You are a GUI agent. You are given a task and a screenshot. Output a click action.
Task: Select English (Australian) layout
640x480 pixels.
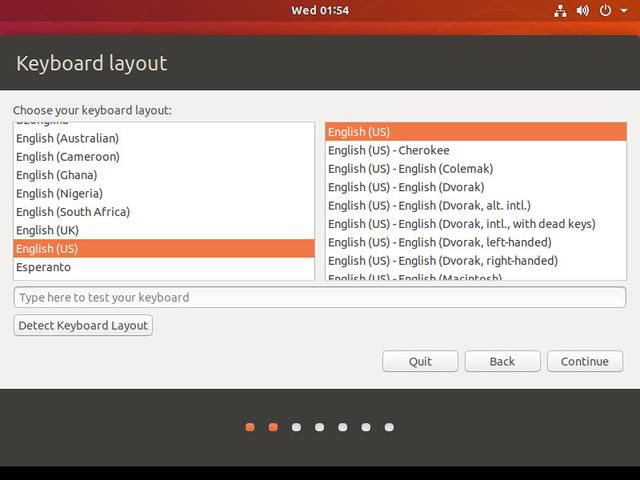tap(164, 138)
